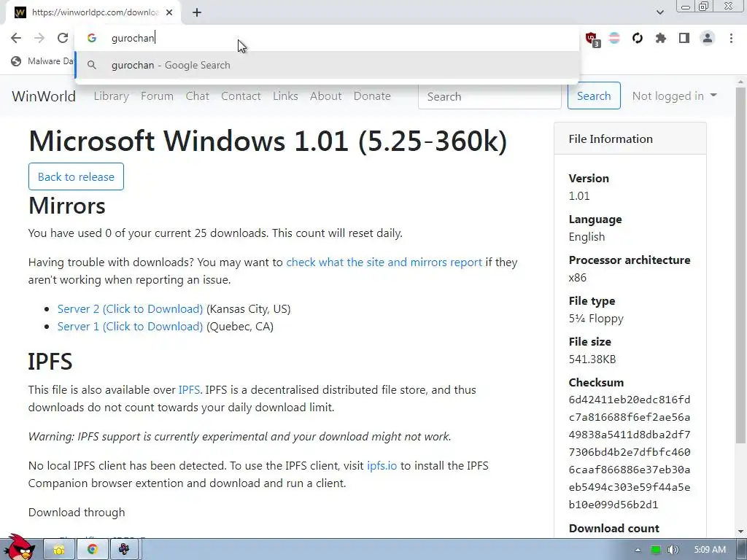Open the Angry Birds start button
The width and height of the screenshot is (747, 560).
tap(18, 548)
